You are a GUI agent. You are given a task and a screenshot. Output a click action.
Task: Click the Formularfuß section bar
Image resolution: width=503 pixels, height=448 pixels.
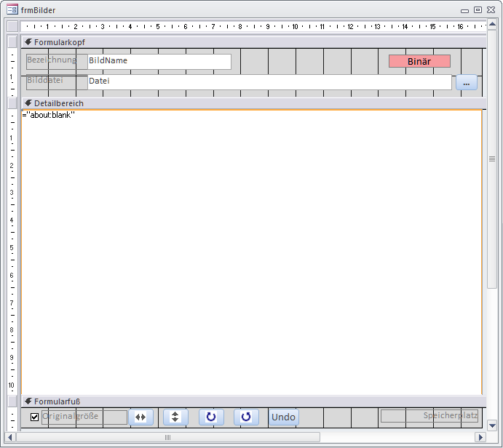tap(253, 401)
